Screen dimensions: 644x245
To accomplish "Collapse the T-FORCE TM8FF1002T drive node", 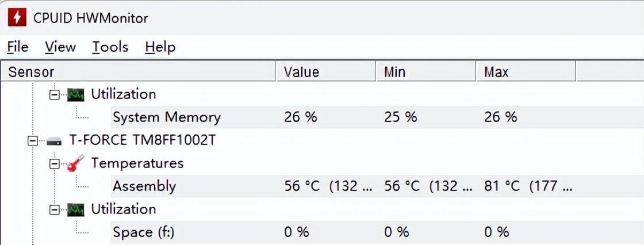I will (x=33, y=140).
